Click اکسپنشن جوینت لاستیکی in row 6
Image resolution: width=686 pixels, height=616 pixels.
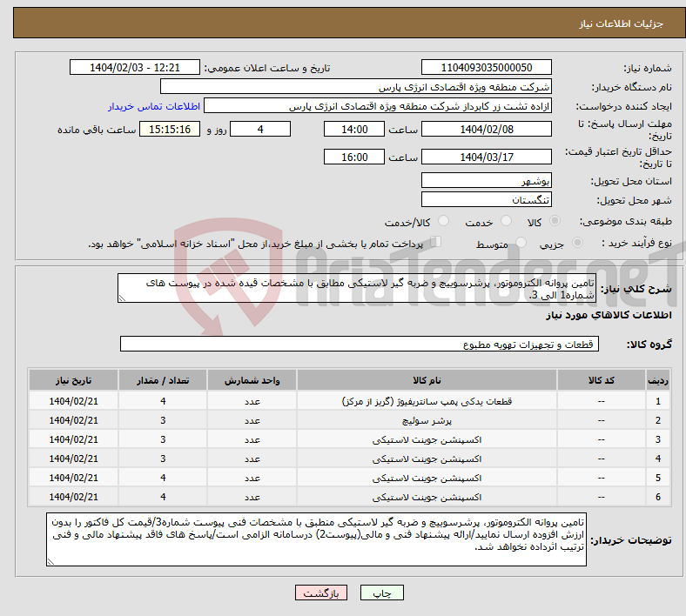[x=427, y=497]
